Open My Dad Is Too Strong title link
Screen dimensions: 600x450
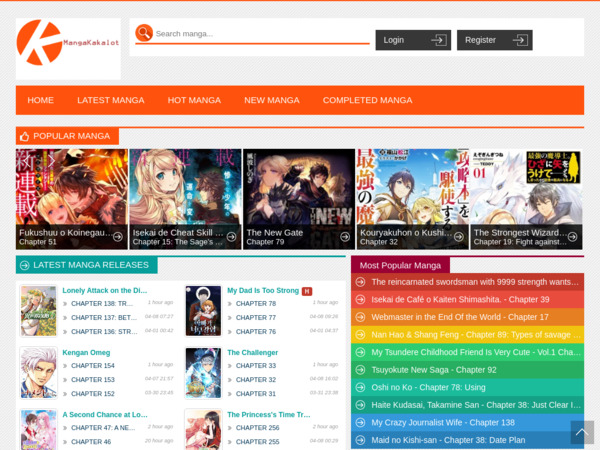click(x=263, y=290)
